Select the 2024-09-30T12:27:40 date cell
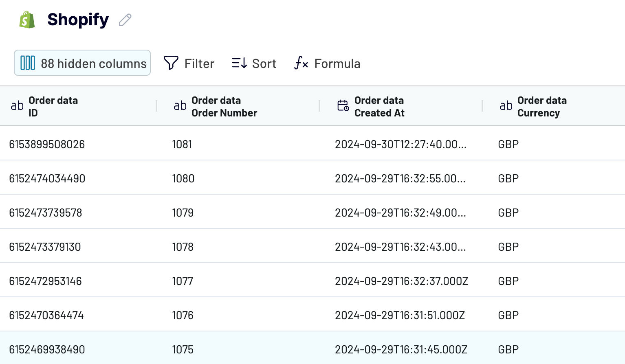The width and height of the screenshot is (625, 364). click(401, 144)
